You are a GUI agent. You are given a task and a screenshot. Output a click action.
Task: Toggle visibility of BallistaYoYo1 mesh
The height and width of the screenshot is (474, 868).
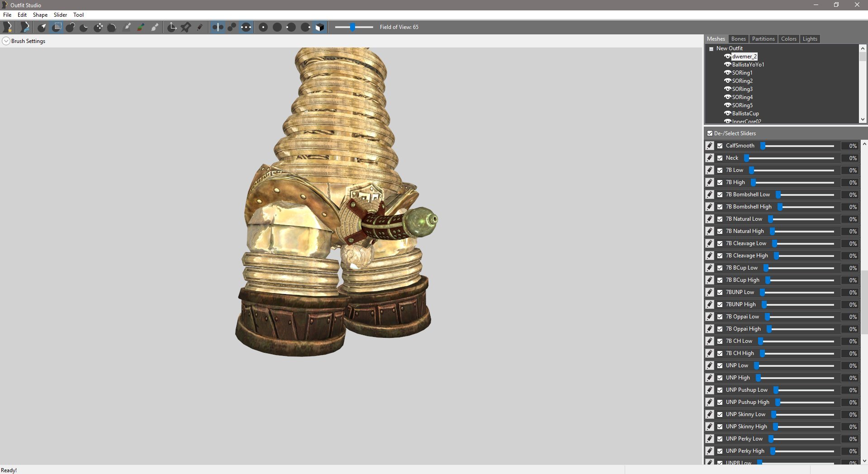tap(727, 65)
